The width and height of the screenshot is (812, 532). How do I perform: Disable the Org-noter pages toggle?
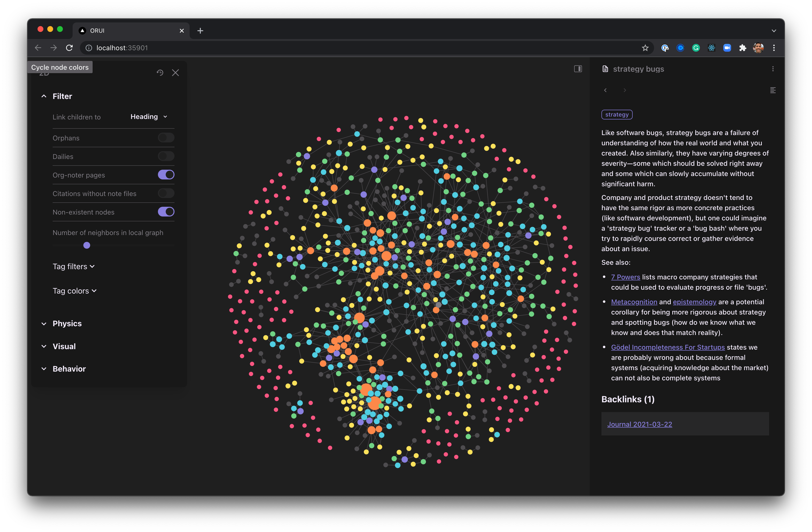166,175
